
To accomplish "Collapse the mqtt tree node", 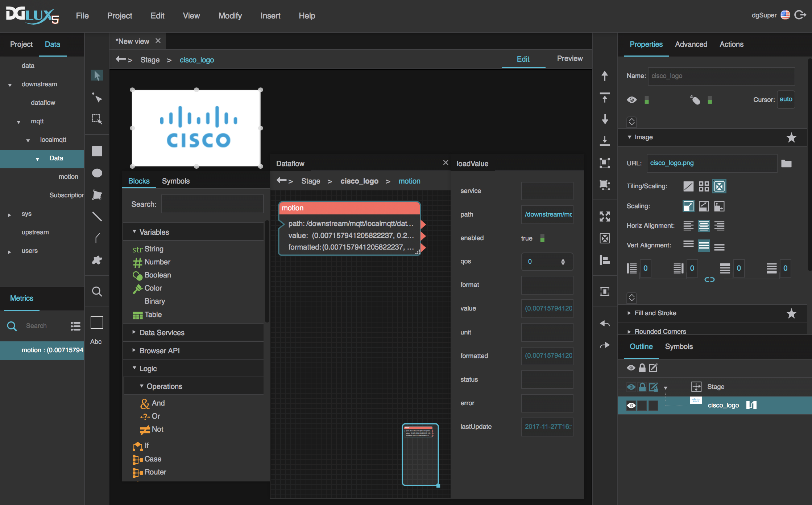I will 18,122.
